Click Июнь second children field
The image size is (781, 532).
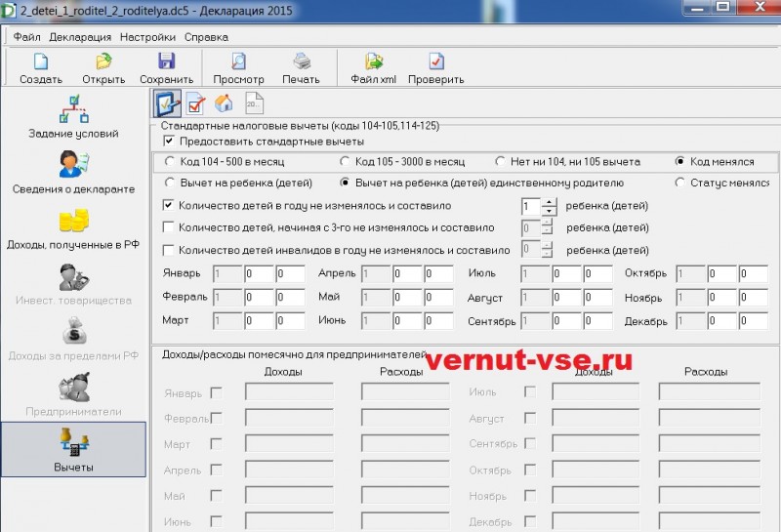[x=407, y=321]
